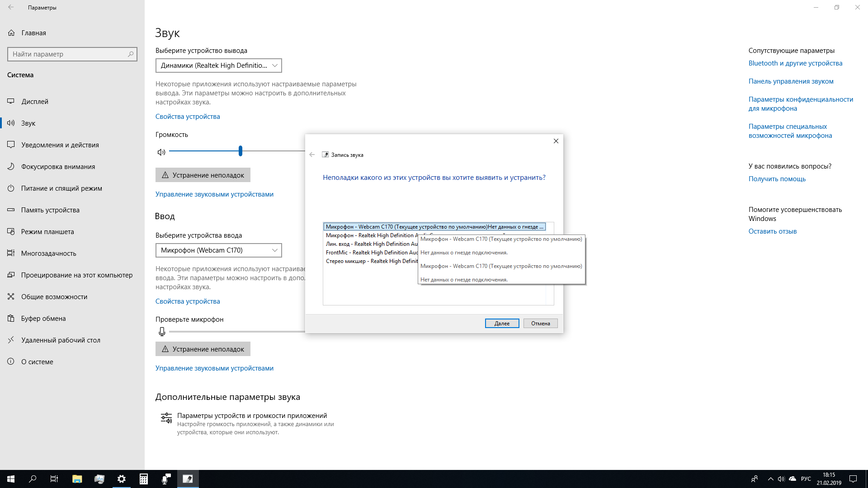Click the app volume mixer sliders icon

point(166,418)
